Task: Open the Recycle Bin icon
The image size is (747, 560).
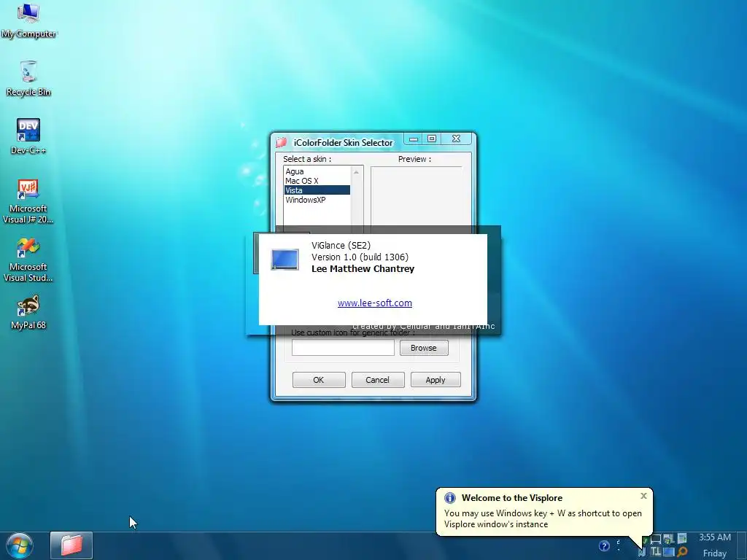Action: 28,79
